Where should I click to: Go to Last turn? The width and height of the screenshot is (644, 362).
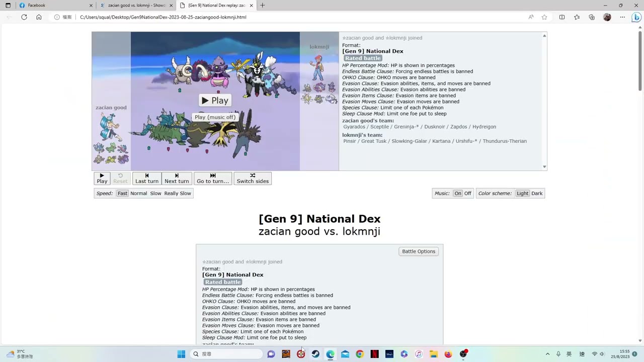click(x=147, y=178)
